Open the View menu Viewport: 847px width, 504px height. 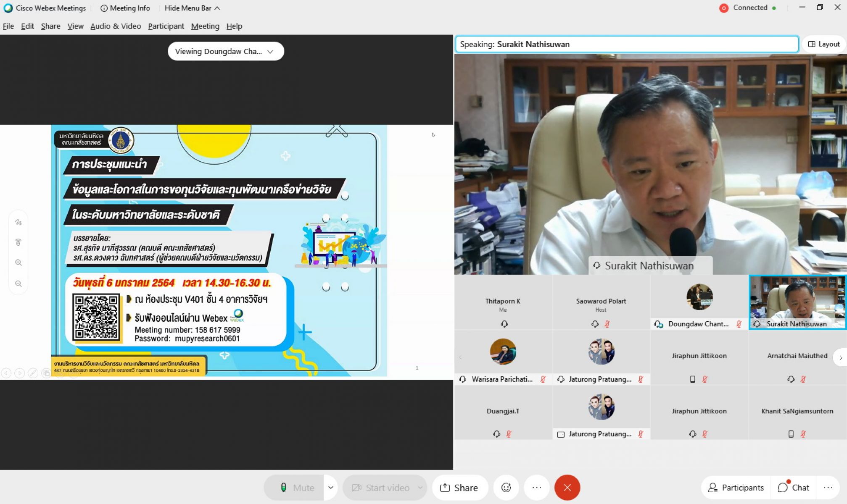point(75,26)
